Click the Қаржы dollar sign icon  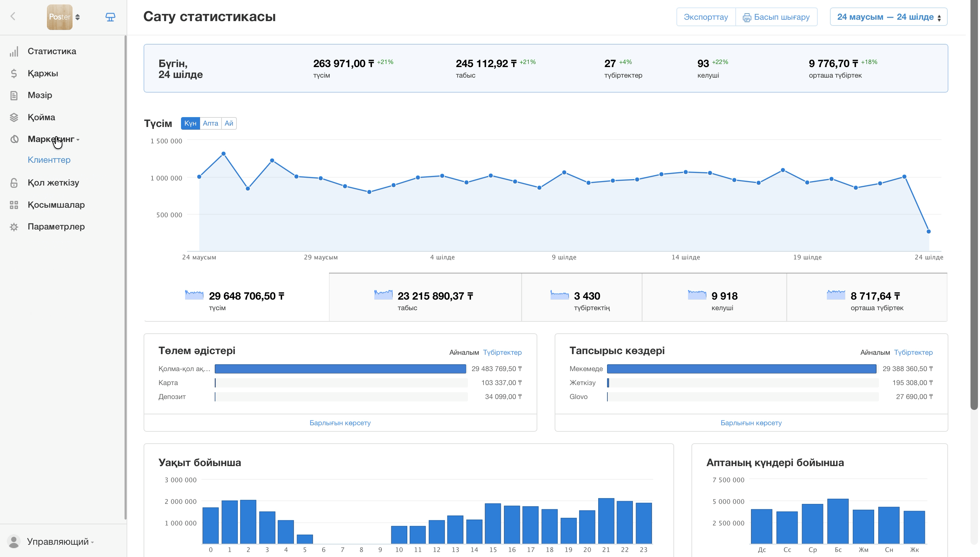(14, 74)
